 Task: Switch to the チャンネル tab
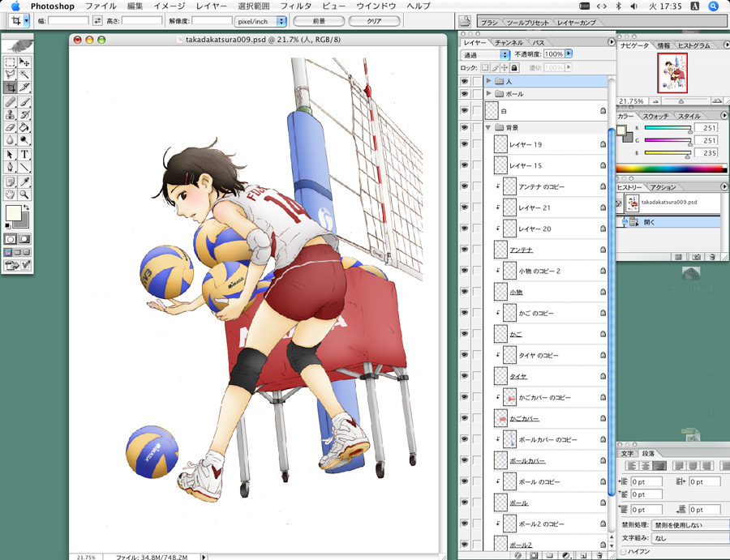coord(509,42)
